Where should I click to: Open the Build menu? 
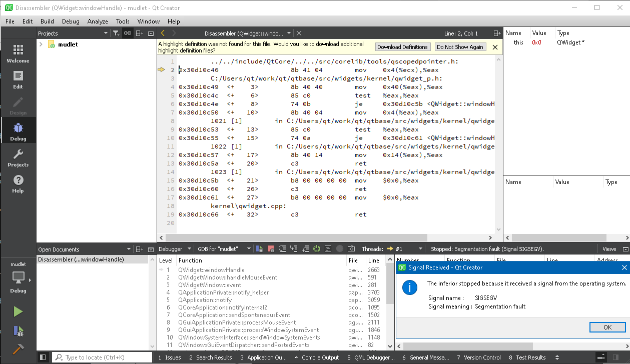pos(47,21)
